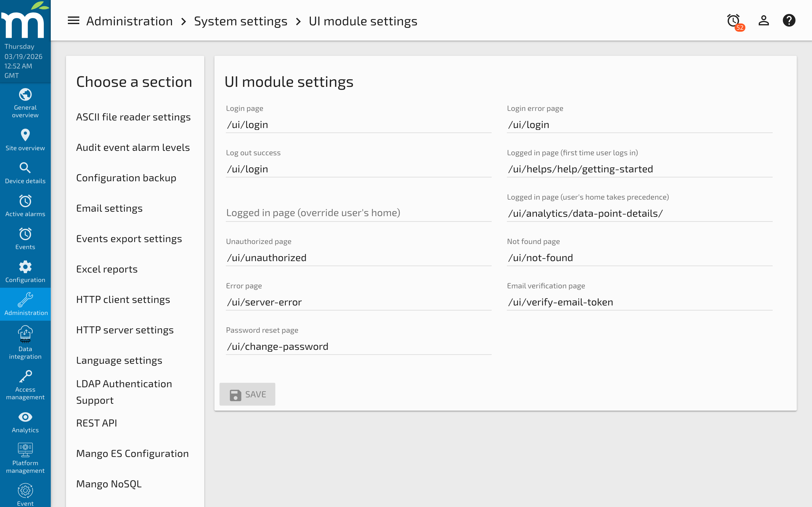Open Email settings section

109,208
